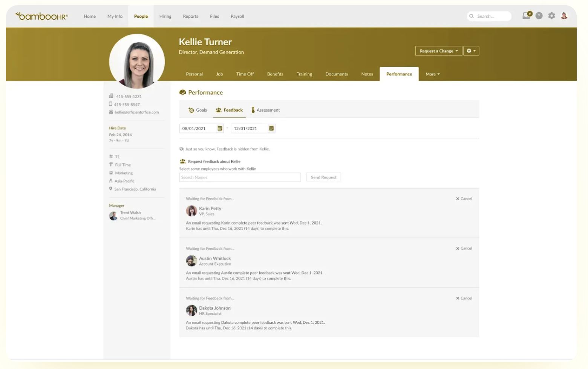This screenshot has height=369, width=588.
Task: Click the settings gear in the top bar
Action: [551, 16]
